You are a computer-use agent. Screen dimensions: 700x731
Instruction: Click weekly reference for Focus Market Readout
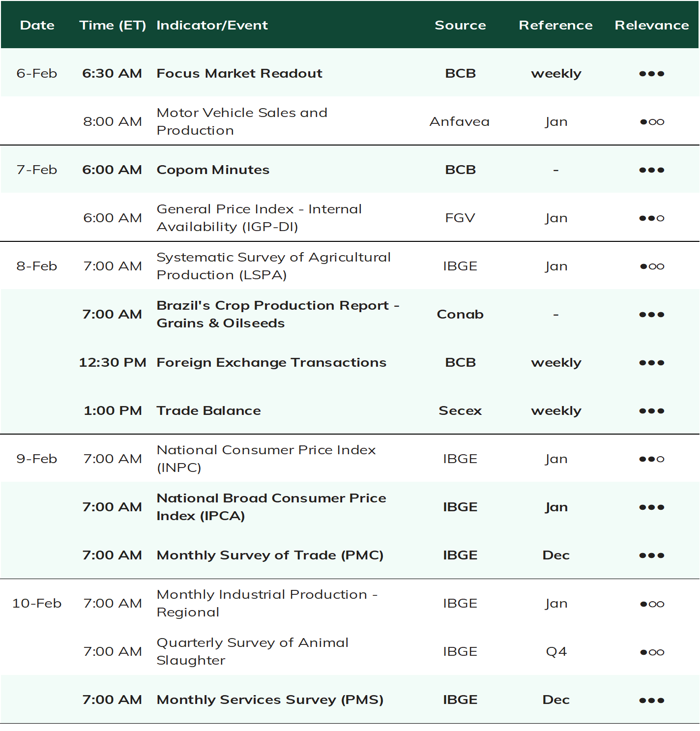click(x=556, y=74)
